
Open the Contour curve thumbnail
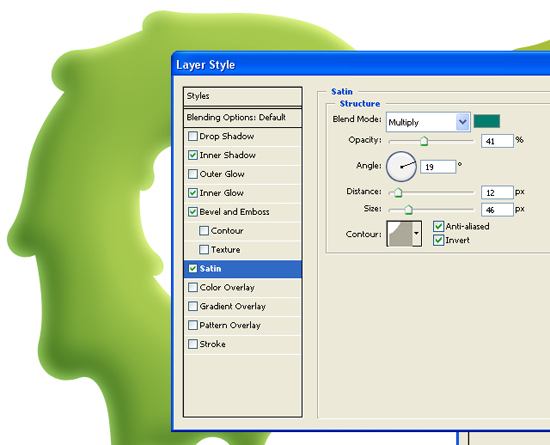point(400,234)
